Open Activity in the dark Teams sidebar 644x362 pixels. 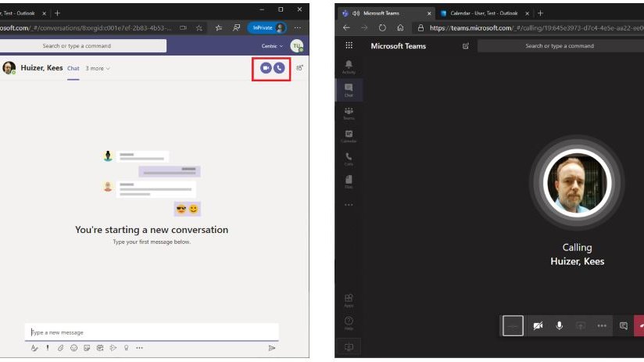349,66
